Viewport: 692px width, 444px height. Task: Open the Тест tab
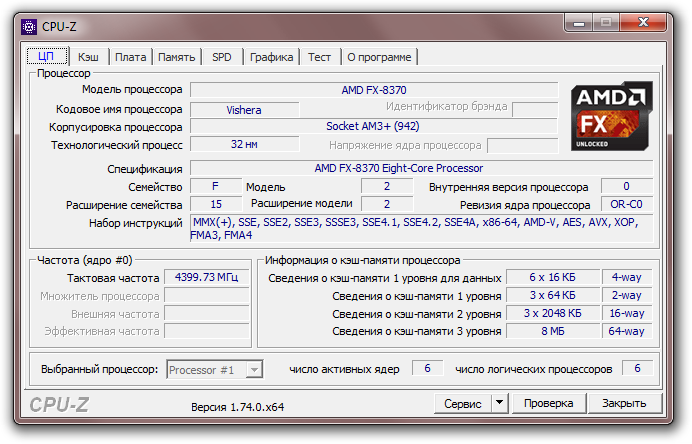[x=319, y=57]
